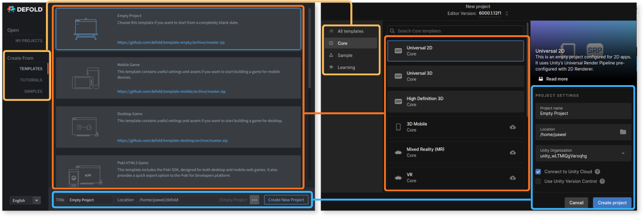Enable the Use Unity Version Control checkbox
The image size is (644, 218).
(538, 181)
